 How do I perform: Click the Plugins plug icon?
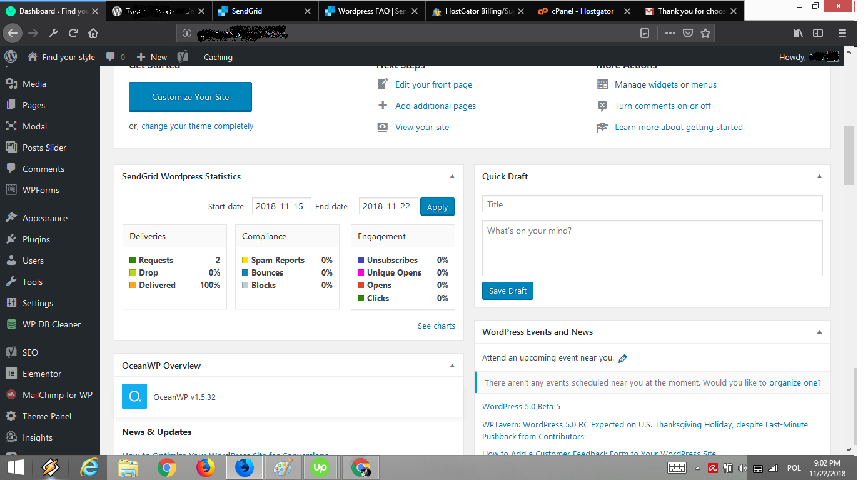tap(11, 239)
